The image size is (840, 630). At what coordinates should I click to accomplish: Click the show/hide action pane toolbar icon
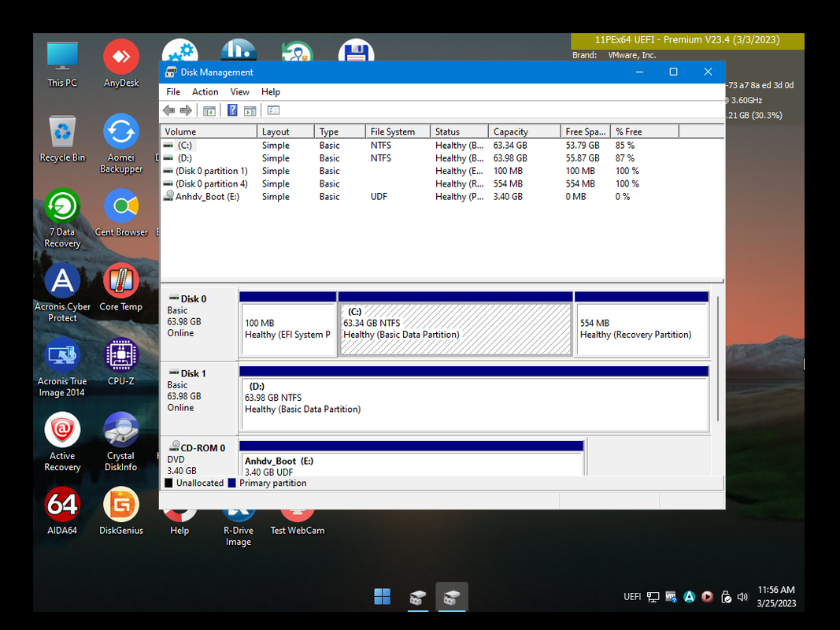click(250, 110)
